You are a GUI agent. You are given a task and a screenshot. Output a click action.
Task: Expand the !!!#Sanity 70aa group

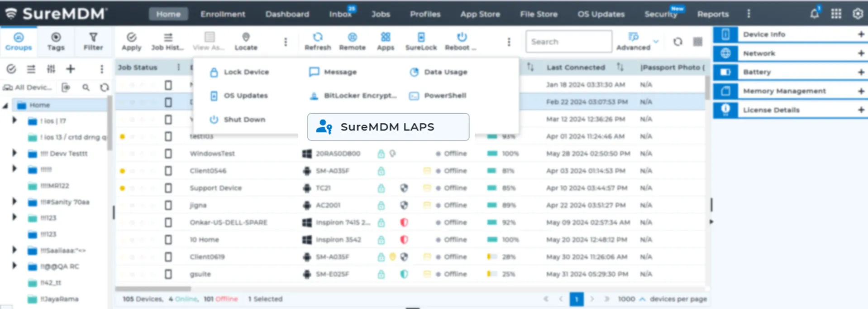14,201
